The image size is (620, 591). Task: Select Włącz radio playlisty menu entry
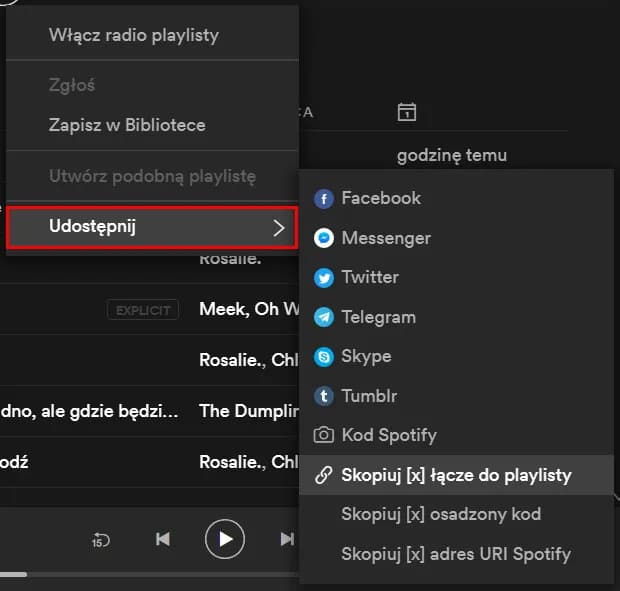click(133, 35)
